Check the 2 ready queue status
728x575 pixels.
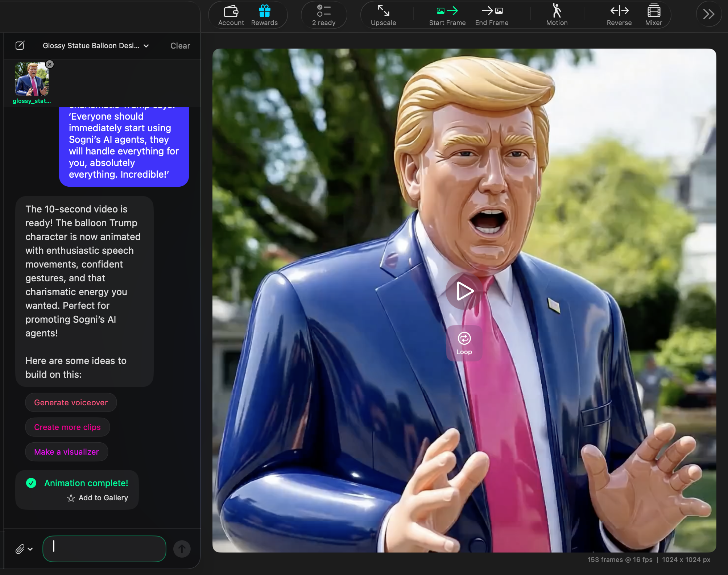[324, 15]
